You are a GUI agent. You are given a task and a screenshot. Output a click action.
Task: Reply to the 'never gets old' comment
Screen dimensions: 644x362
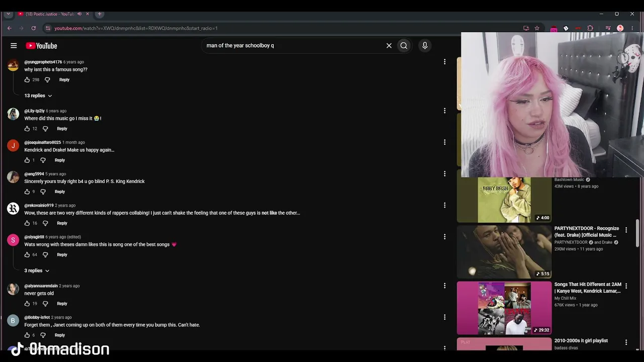[x=62, y=304]
